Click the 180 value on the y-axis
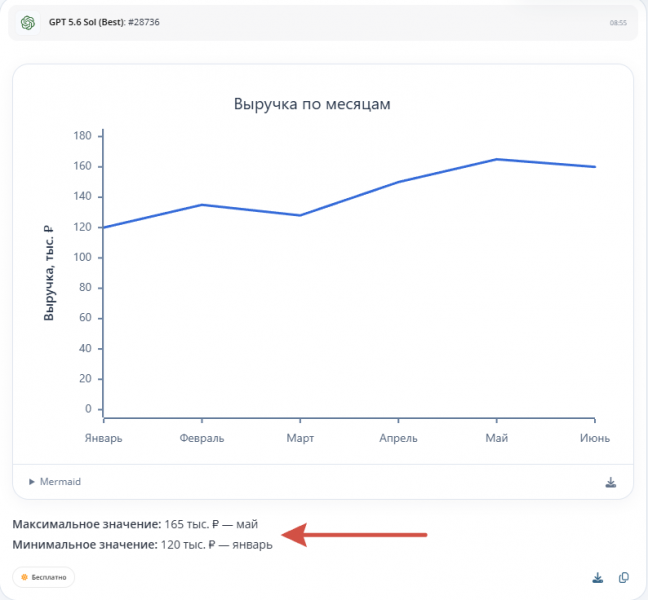 point(82,136)
